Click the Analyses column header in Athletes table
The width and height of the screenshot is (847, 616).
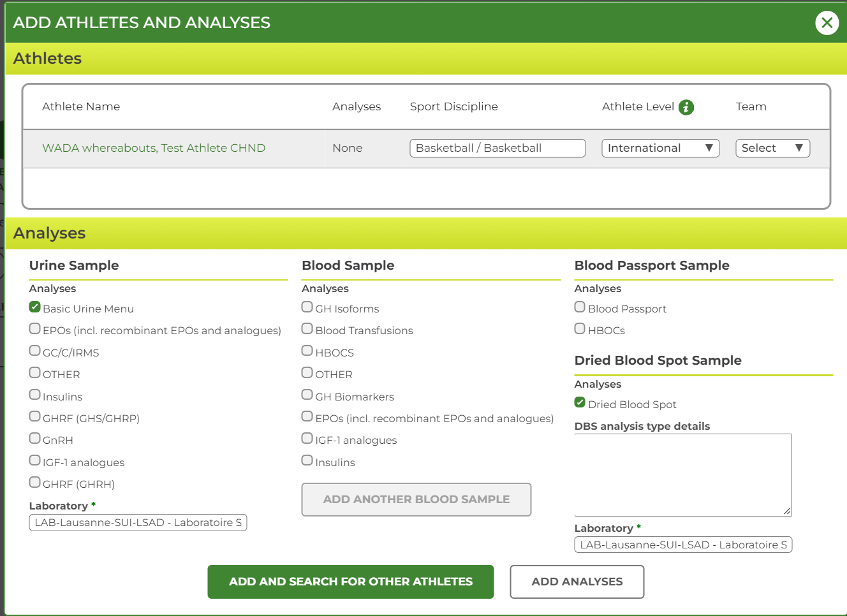tap(357, 106)
